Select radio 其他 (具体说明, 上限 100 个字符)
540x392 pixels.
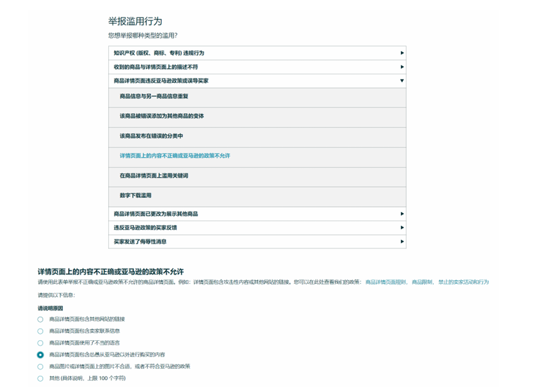click(40, 378)
